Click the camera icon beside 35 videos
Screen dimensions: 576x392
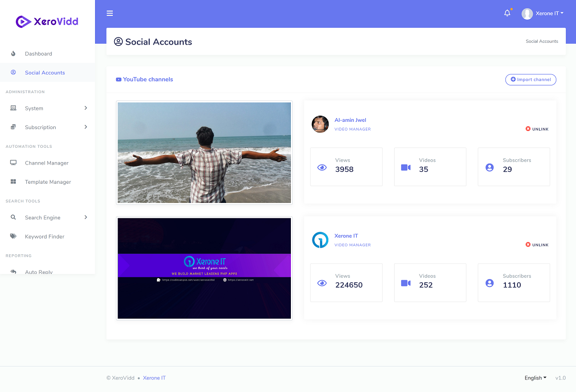pyautogui.click(x=406, y=167)
